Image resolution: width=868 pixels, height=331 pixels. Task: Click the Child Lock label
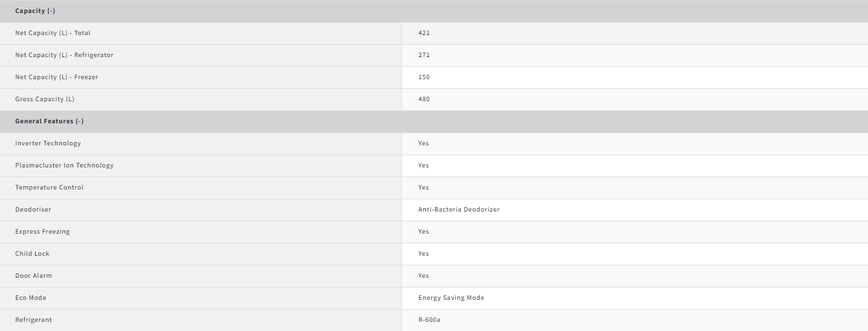[x=32, y=254]
